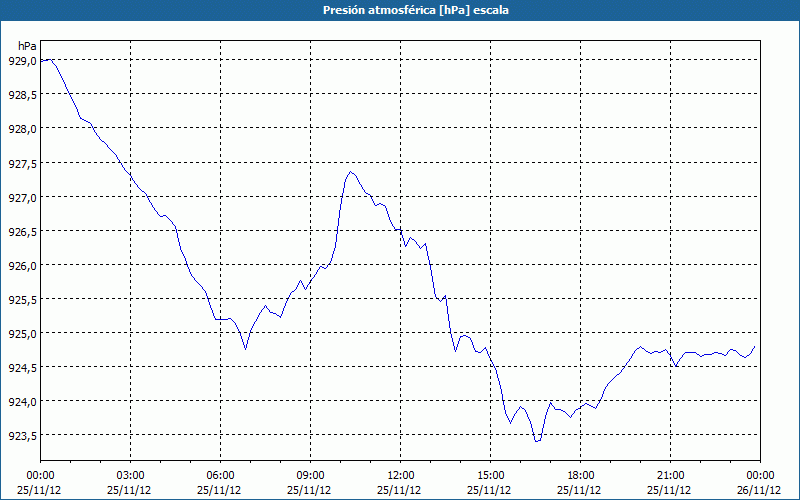Select the 923,5 y-axis value
800x500 pixels.
(x=22, y=436)
